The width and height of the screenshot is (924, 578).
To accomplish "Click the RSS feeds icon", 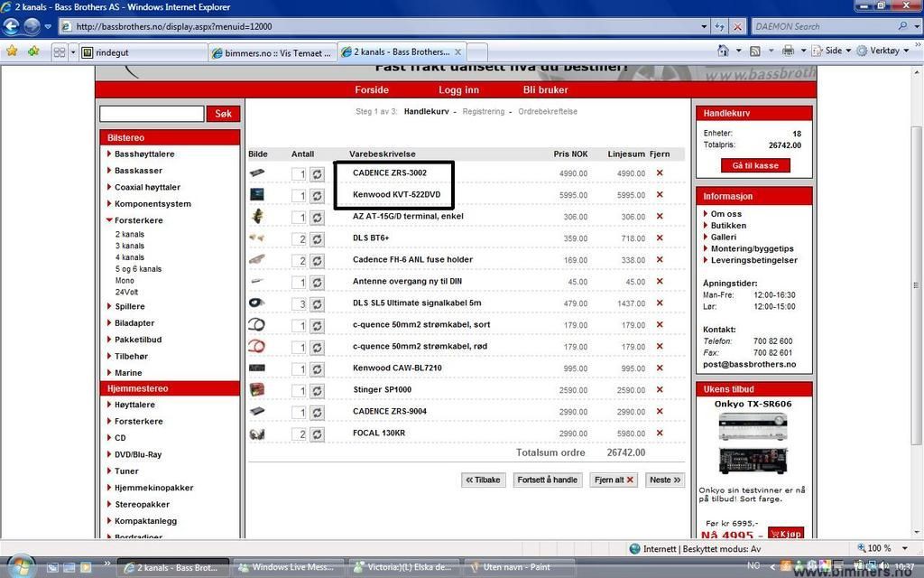I will pyautogui.click(x=755, y=51).
